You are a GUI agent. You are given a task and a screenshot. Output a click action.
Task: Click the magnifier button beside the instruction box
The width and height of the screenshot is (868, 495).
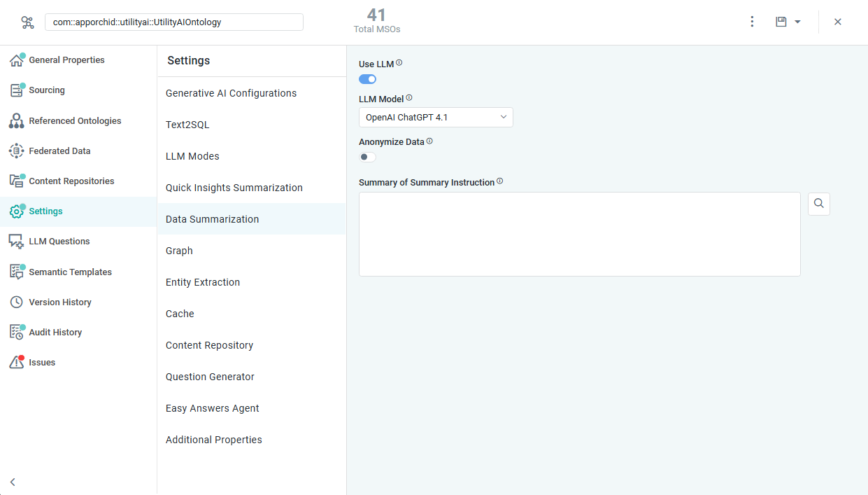click(x=819, y=204)
